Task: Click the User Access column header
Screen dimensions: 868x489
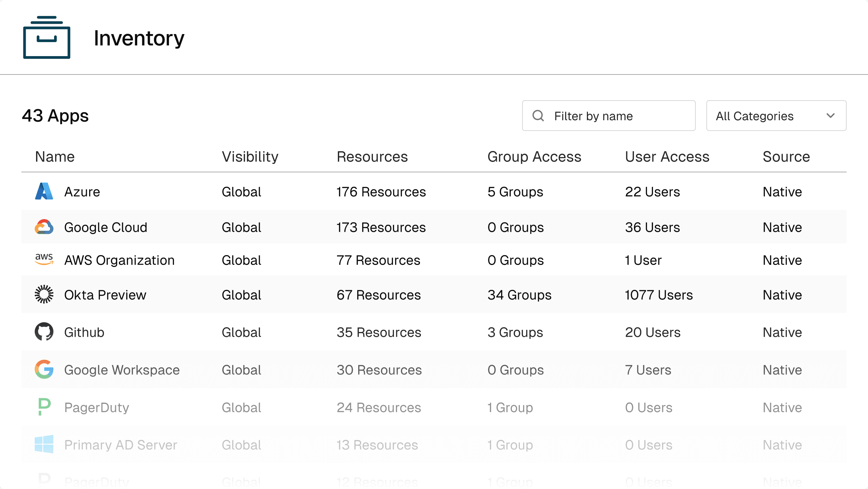Action: [x=667, y=157]
